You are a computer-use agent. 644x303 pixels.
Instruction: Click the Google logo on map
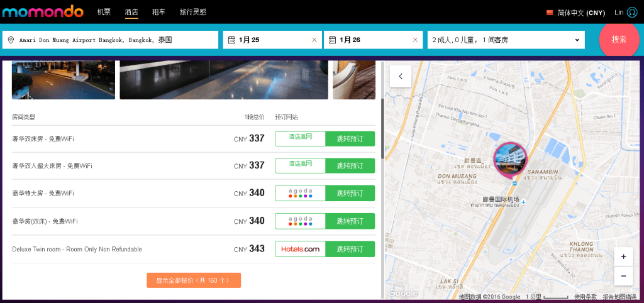pos(402,293)
